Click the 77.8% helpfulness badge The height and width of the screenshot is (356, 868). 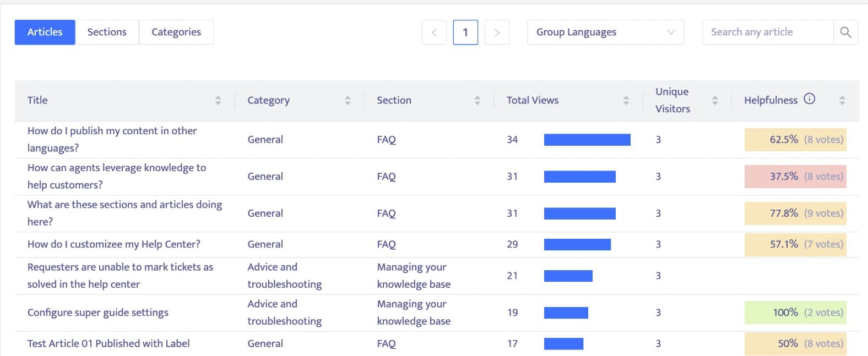[795, 213]
